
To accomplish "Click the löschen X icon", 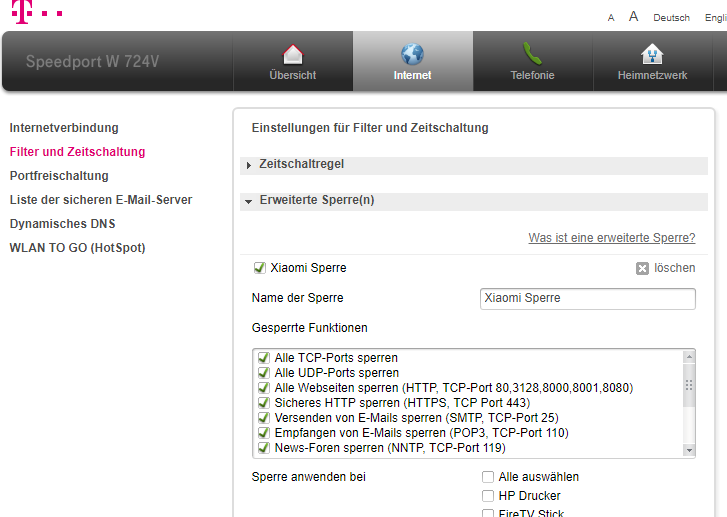I will coord(642,268).
